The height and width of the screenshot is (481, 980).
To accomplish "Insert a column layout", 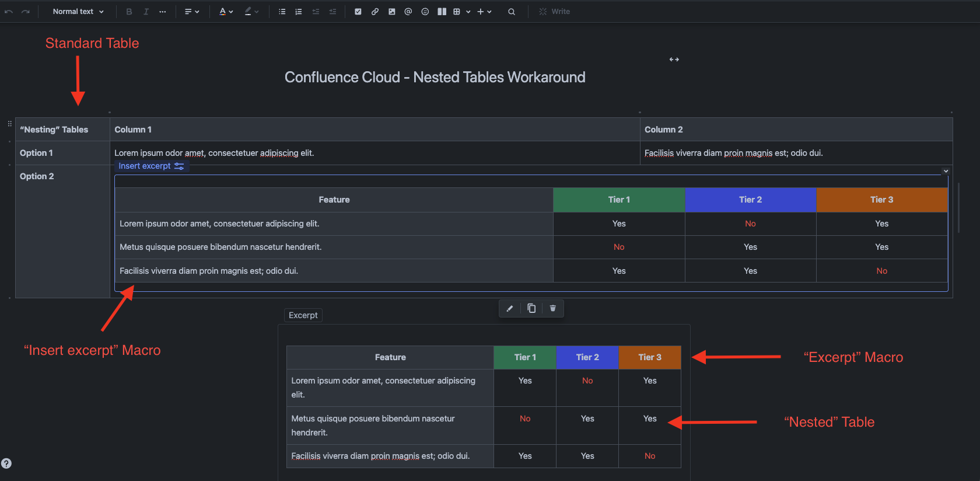I will pos(442,12).
